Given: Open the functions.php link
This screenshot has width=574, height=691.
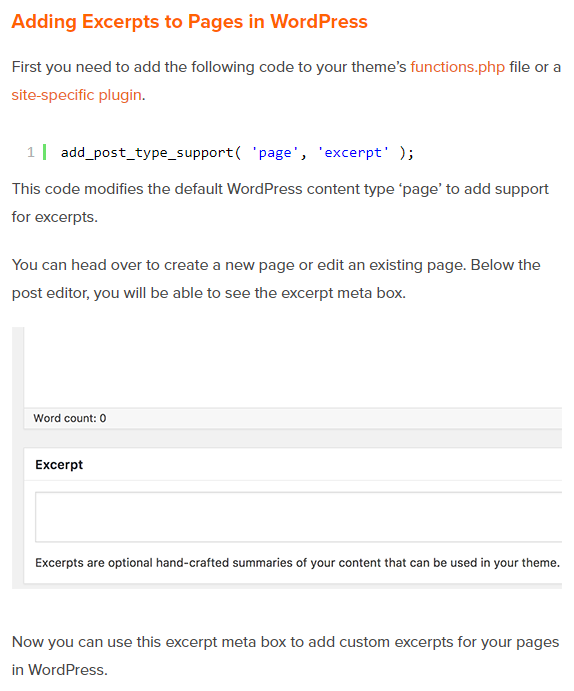Looking at the screenshot, I should (457, 67).
